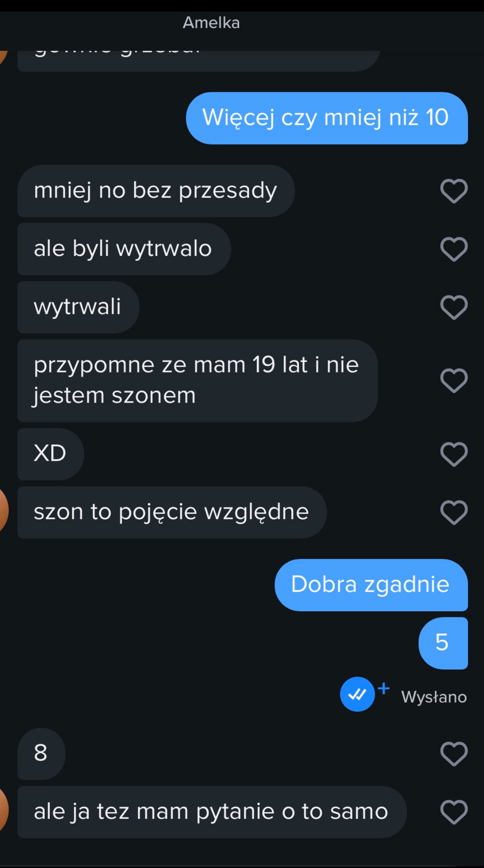Viewport: 484px width, 868px height.
Task: Like "ale ja tez mam pytanie" message
Action: click(x=454, y=812)
